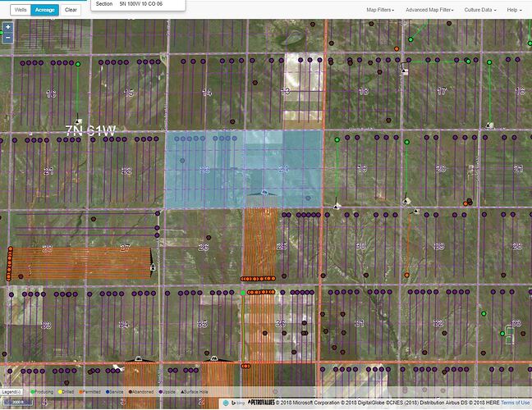Click the section 22 label

[x=126, y=171]
